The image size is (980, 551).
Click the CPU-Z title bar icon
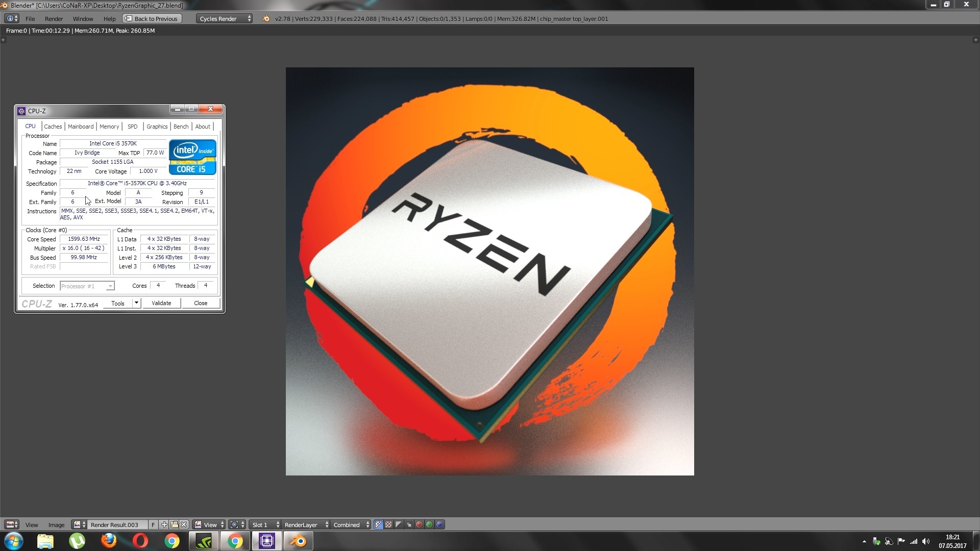click(x=21, y=111)
